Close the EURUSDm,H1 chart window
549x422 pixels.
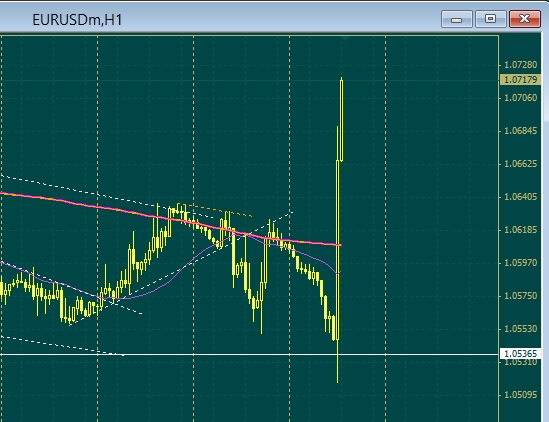pos(524,19)
